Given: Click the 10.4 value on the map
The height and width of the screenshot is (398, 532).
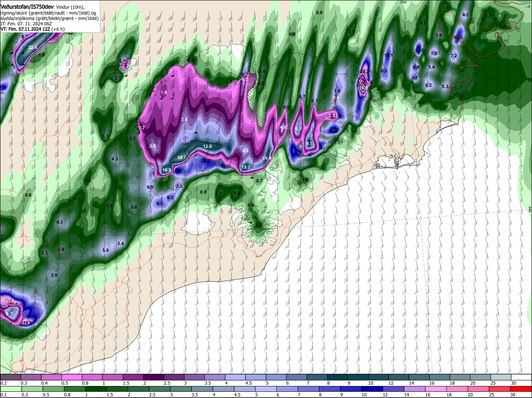Looking at the screenshot, I should 267,158.
